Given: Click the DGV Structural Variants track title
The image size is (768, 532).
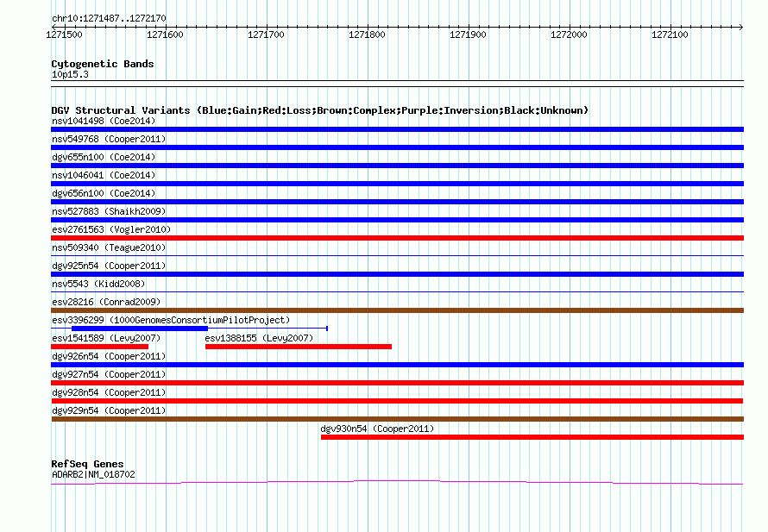Looking at the screenshot, I should [320, 110].
